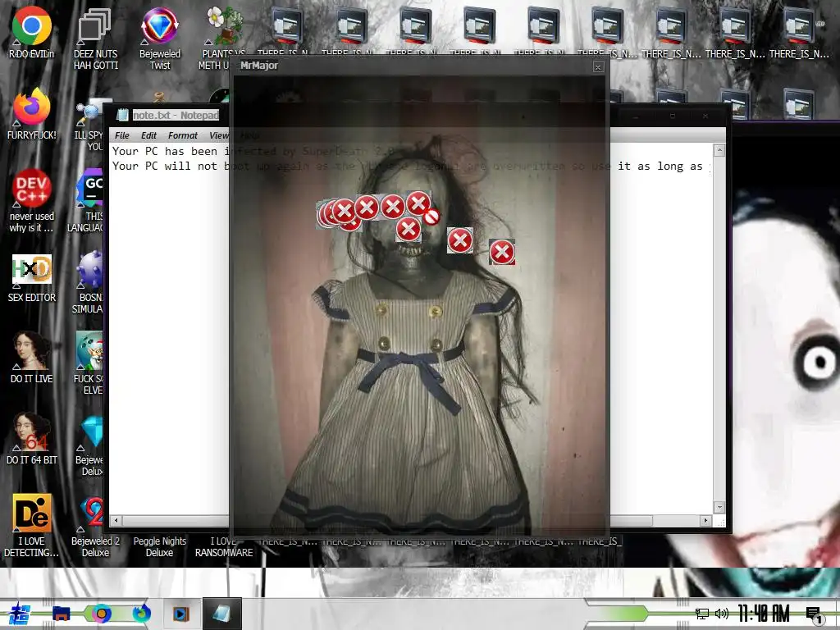840x630 pixels.
Task: Open the View menu in Notepad
Action: point(218,135)
